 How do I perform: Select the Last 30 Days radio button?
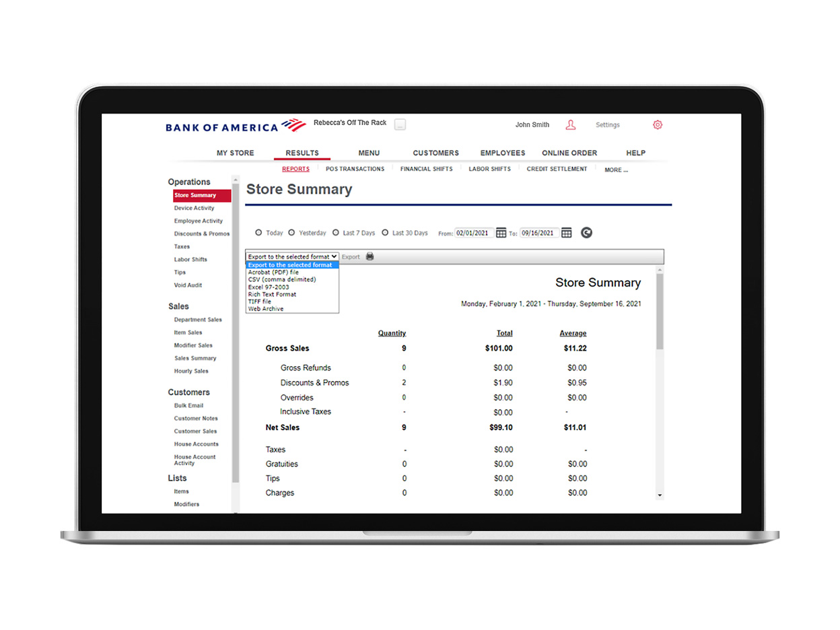pos(385,233)
